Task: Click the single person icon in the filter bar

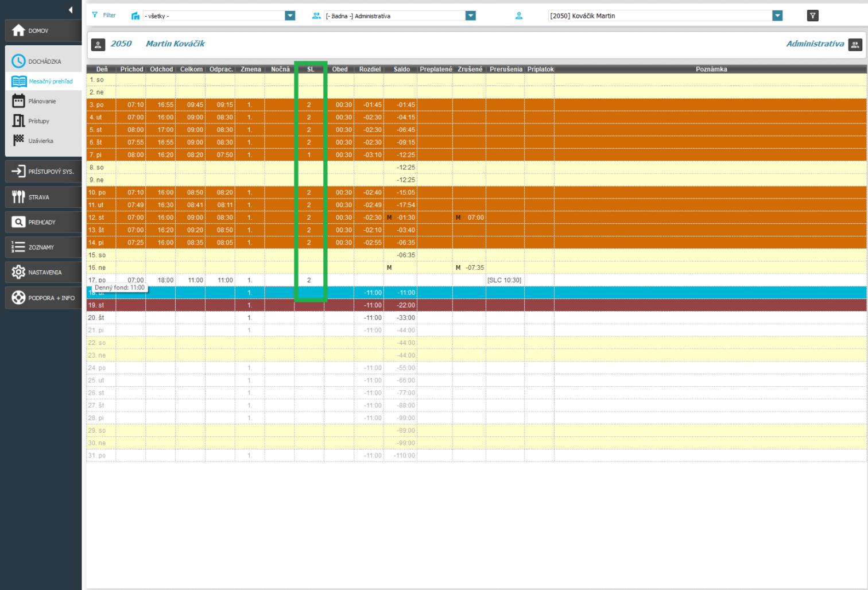Action: click(519, 16)
